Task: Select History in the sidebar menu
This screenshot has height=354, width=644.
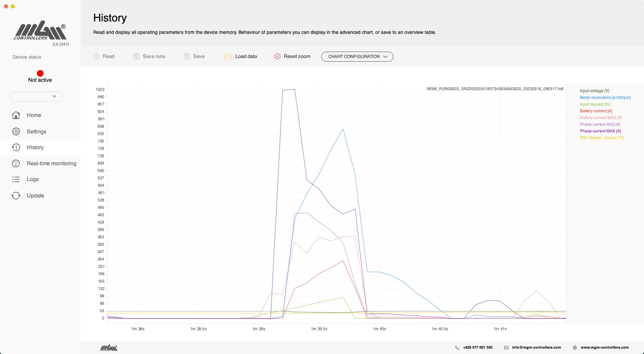Action: coord(35,147)
